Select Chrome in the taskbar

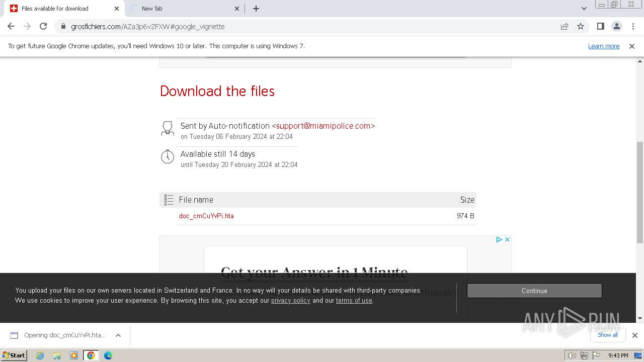tap(91, 355)
